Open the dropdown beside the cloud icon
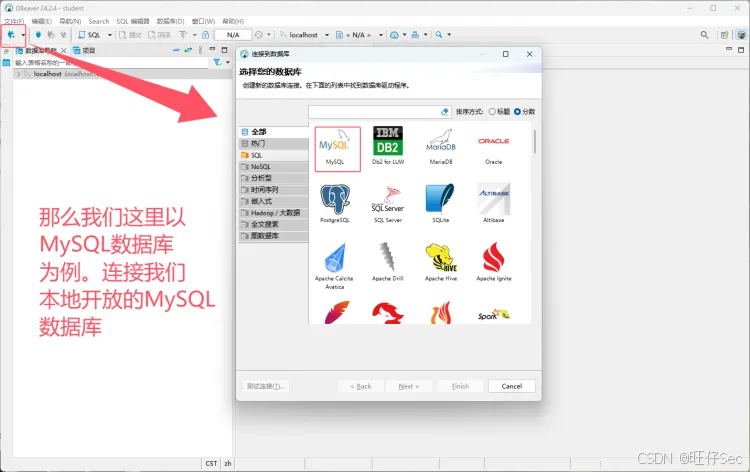The height and width of the screenshot is (472, 750). pyautogui.click(x=404, y=35)
